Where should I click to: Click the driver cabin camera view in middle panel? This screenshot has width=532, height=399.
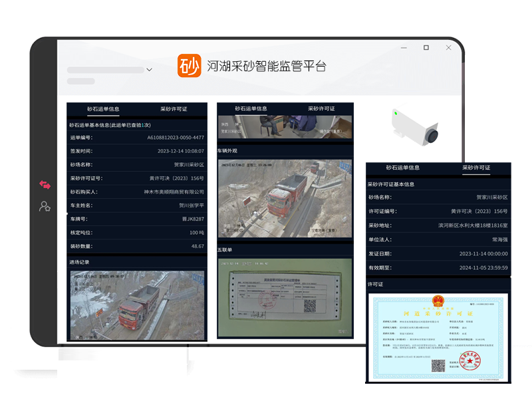285,126
